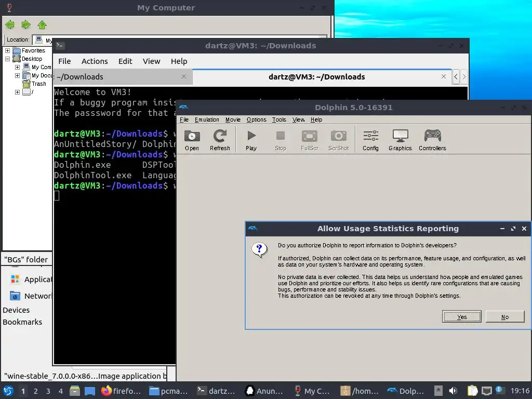The height and width of the screenshot is (399, 532).
Task: Select Trash in the folder tree
Action: click(38, 84)
